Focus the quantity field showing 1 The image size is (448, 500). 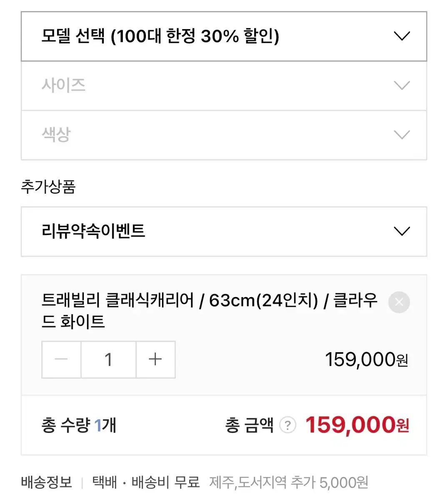point(108,359)
